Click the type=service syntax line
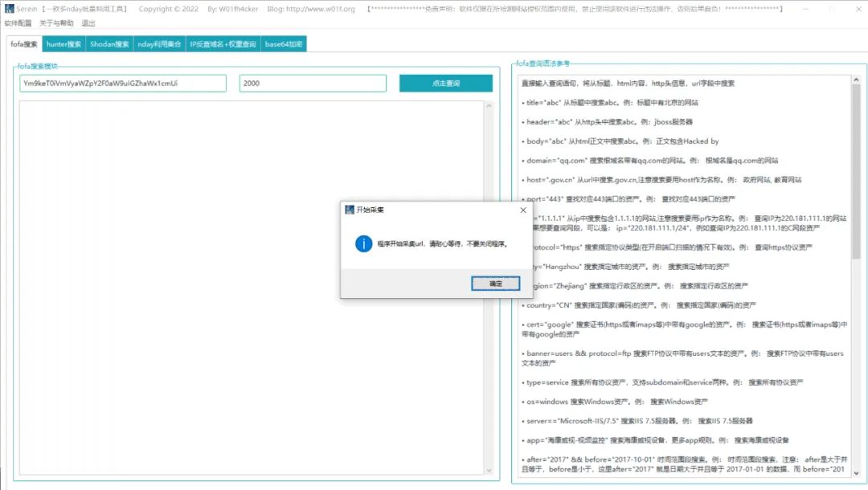This screenshot has height=490, width=868. [x=662, y=382]
